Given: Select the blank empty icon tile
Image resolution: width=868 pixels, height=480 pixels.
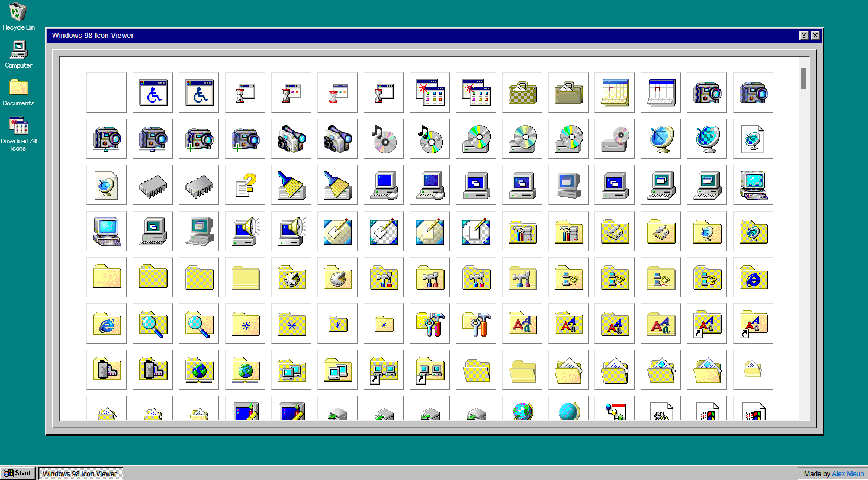Looking at the screenshot, I should point(106,92).
